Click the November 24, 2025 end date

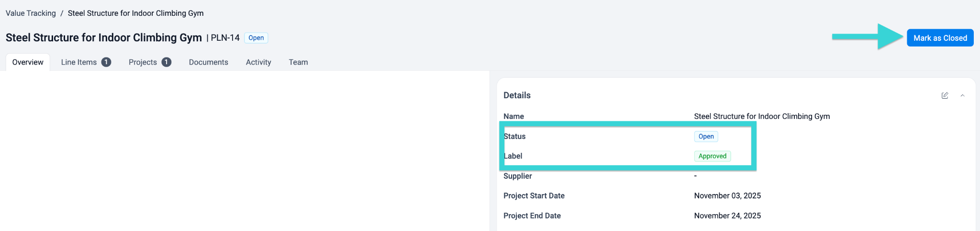727,216
